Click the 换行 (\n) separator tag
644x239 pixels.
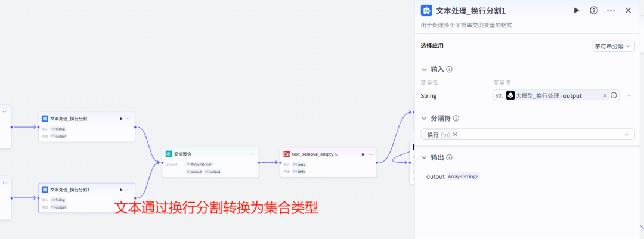[x=442, y=134]
